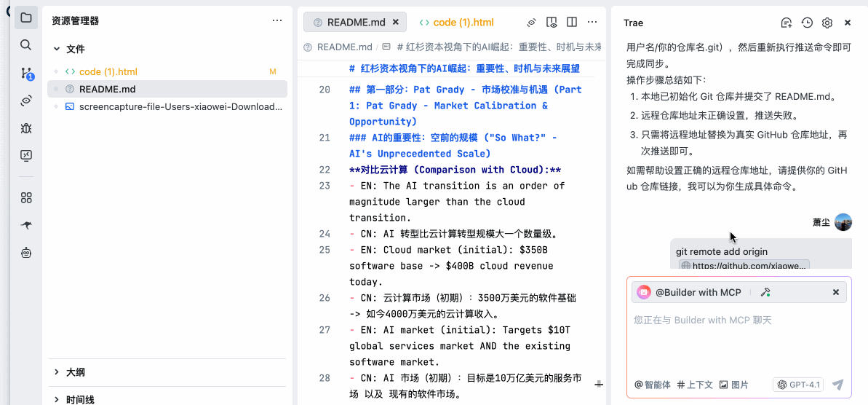Click the text 操作步骤总结如下 in chat

click(666, 79)
